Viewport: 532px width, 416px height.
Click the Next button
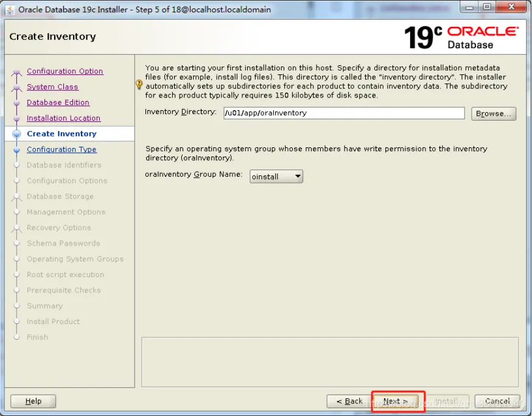[x=396, y=401]
